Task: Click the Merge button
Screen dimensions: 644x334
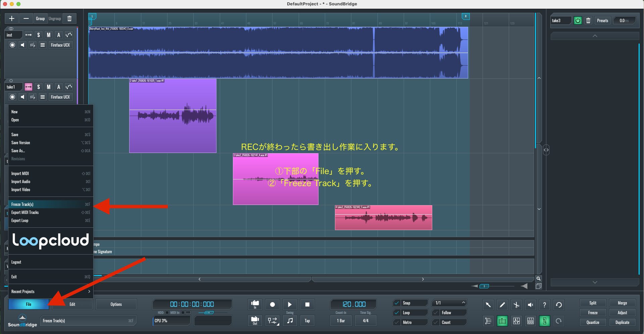Action: [x=622, y=303]
